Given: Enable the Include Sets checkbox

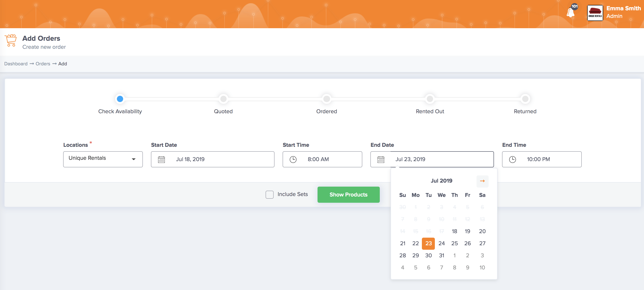Looking at the screenshot, I should (270, 195).
